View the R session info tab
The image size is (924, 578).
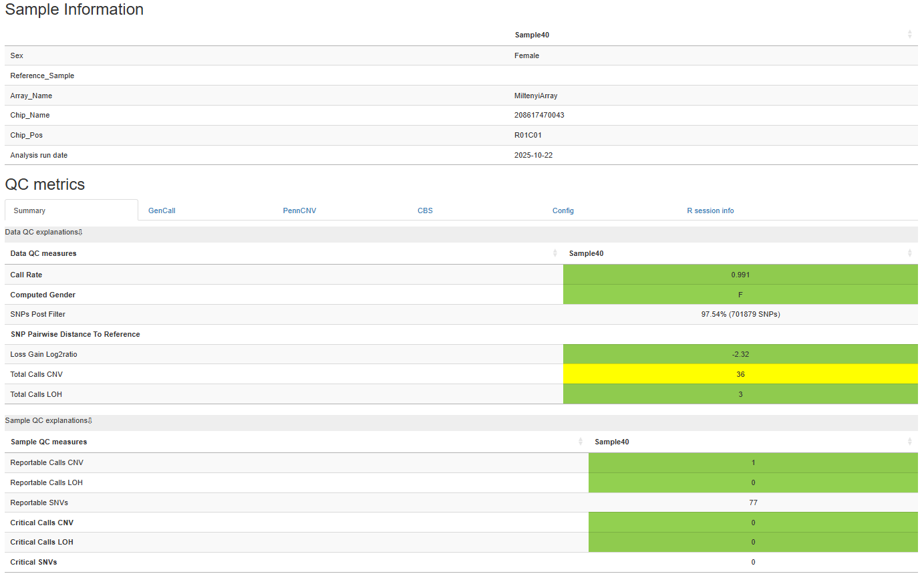pos(710,210)
